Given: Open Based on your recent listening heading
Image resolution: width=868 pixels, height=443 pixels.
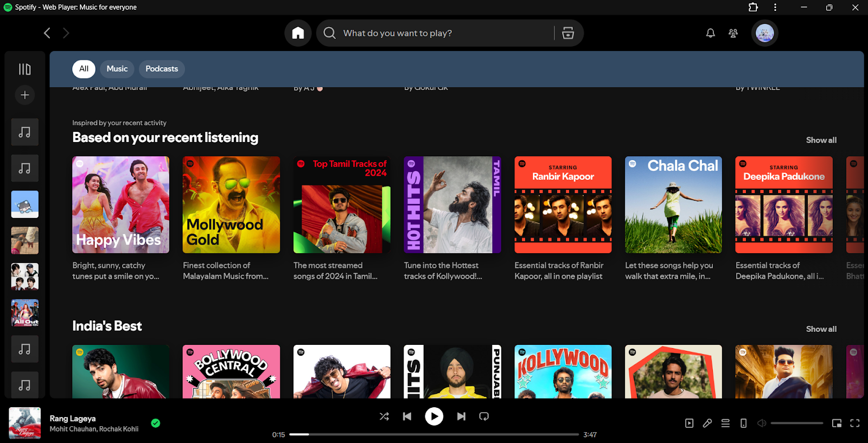Looking at the screenshot, I should pos(165,138).
